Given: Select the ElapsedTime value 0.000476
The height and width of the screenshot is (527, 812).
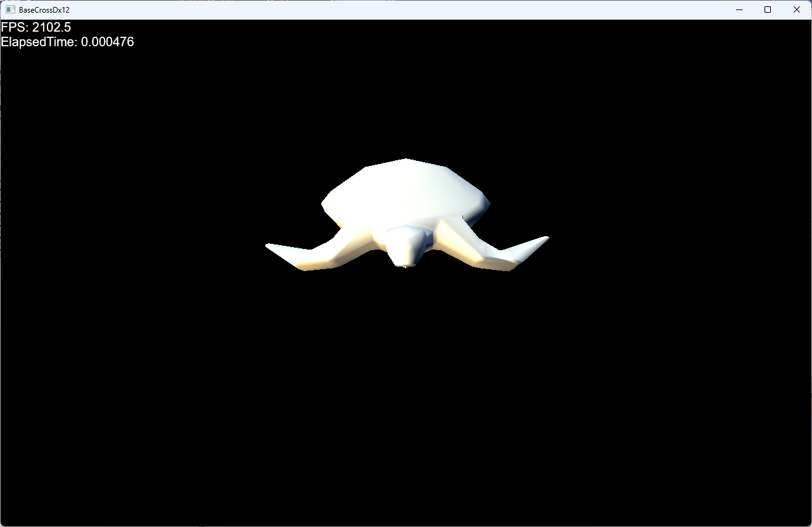Looking at the screenshot, I should coord(107,42).
